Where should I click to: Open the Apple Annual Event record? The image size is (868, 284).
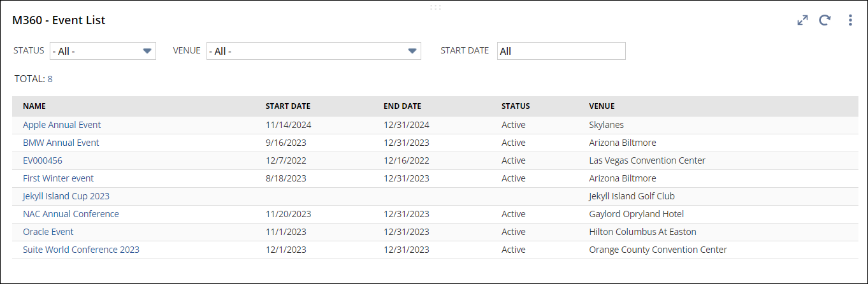[62, 125]
